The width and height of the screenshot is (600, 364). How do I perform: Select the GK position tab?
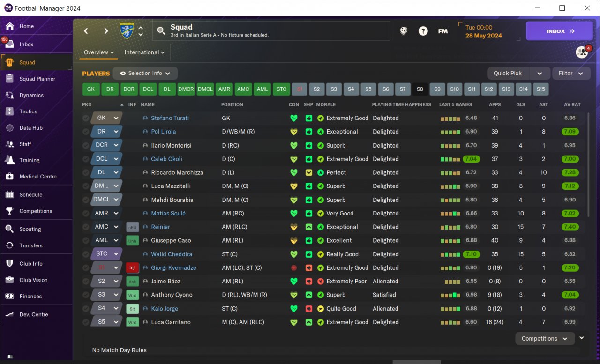coord(91,89)
